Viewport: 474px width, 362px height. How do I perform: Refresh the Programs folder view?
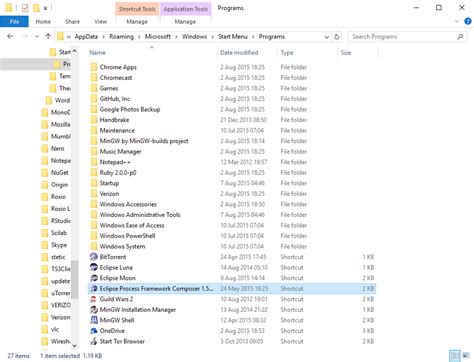click(x=337, y=37)
